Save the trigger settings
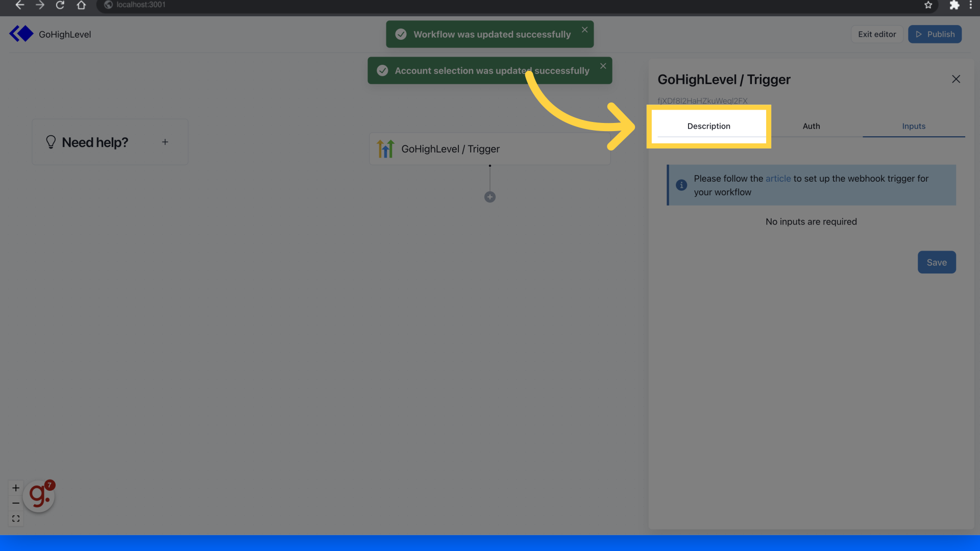980x551 pixels. pos(937,262)
